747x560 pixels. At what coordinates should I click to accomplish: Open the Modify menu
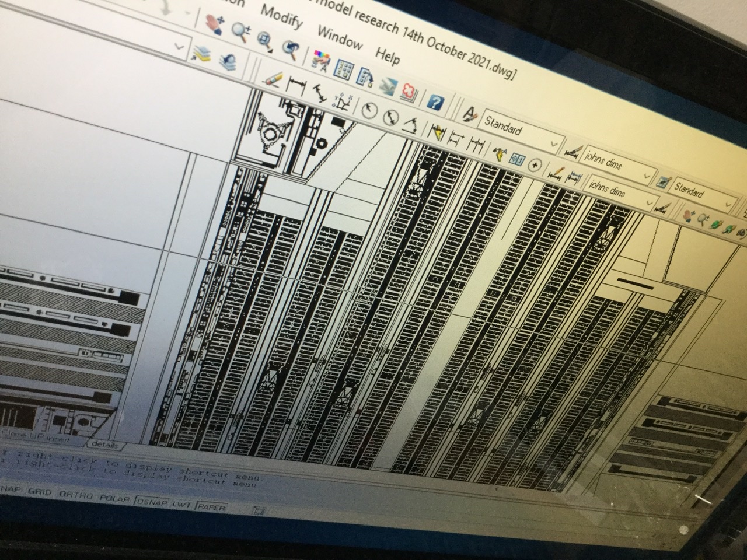281,17
